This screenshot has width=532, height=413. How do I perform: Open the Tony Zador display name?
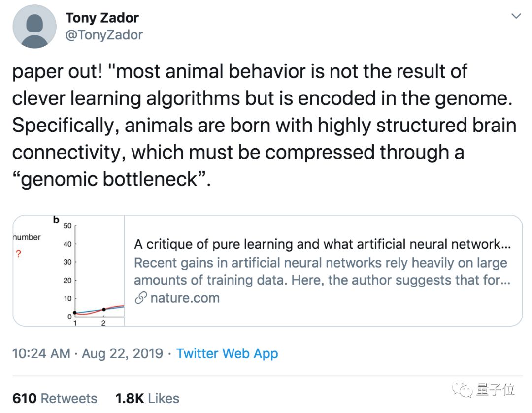coord(102,18)
